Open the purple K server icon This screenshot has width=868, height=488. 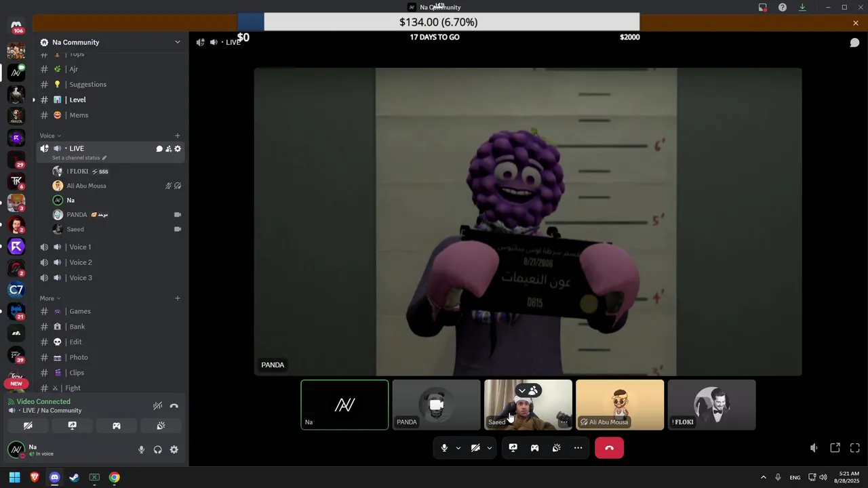click(16, 247)
